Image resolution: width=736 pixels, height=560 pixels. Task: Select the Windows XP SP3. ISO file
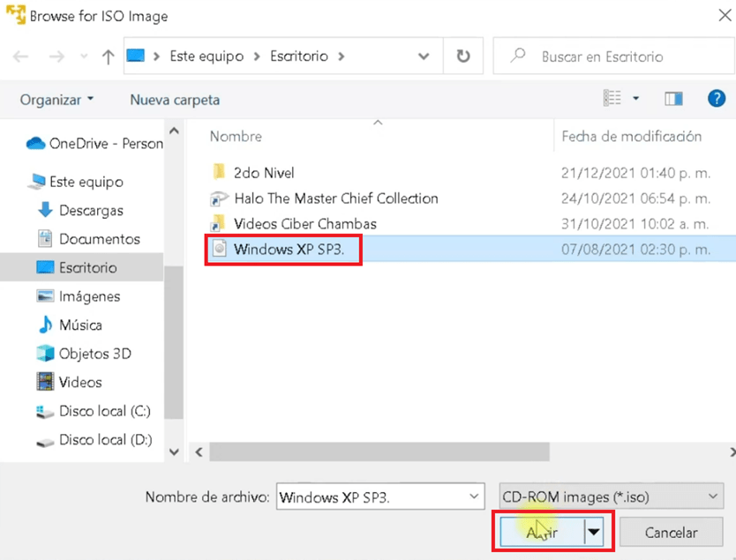[469, 249]
